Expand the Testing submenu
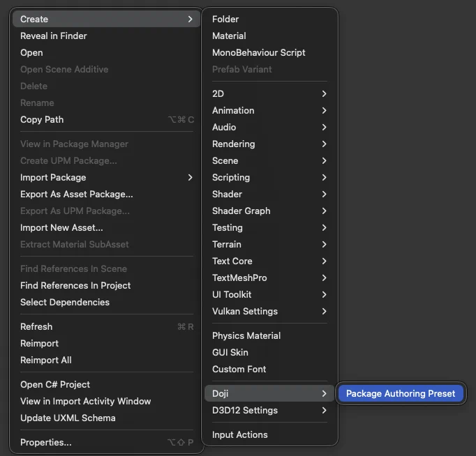The image size is (476, 456). (269, 228)
